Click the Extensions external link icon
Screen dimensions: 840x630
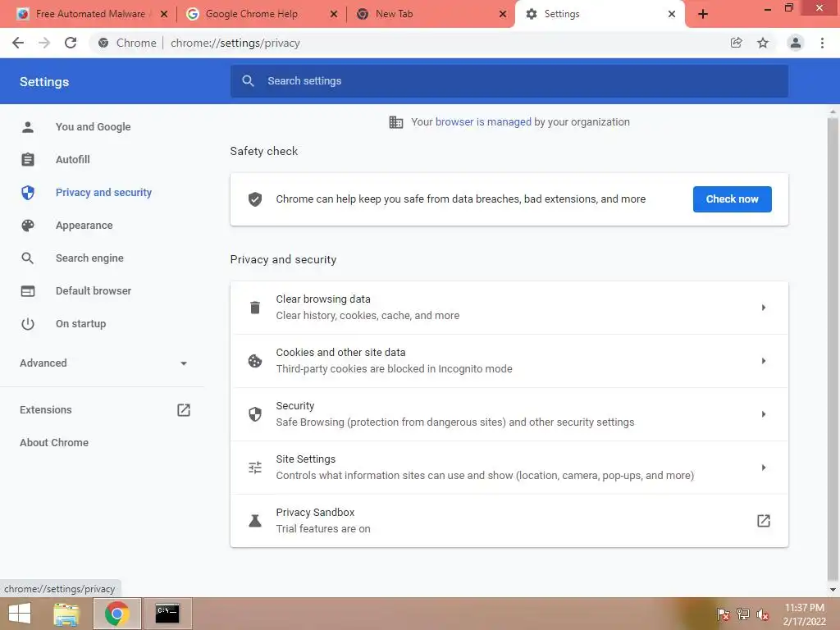pos(184,410)
